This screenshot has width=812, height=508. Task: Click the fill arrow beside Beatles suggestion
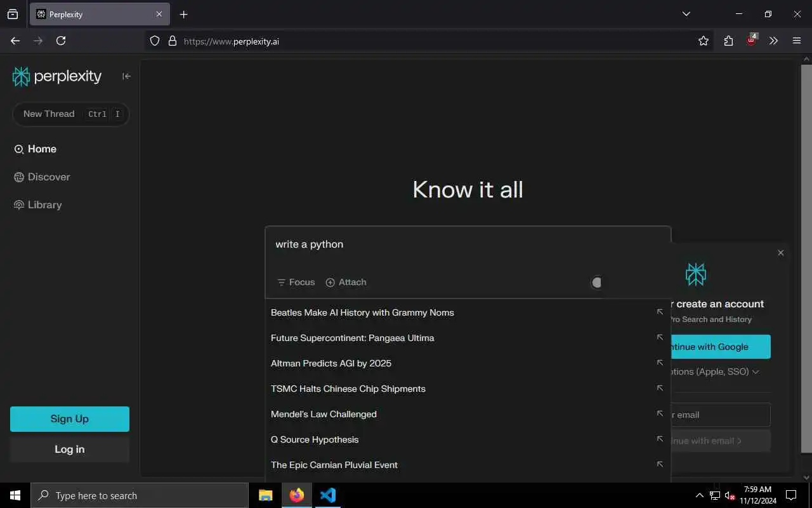click(x=660, y=312)
